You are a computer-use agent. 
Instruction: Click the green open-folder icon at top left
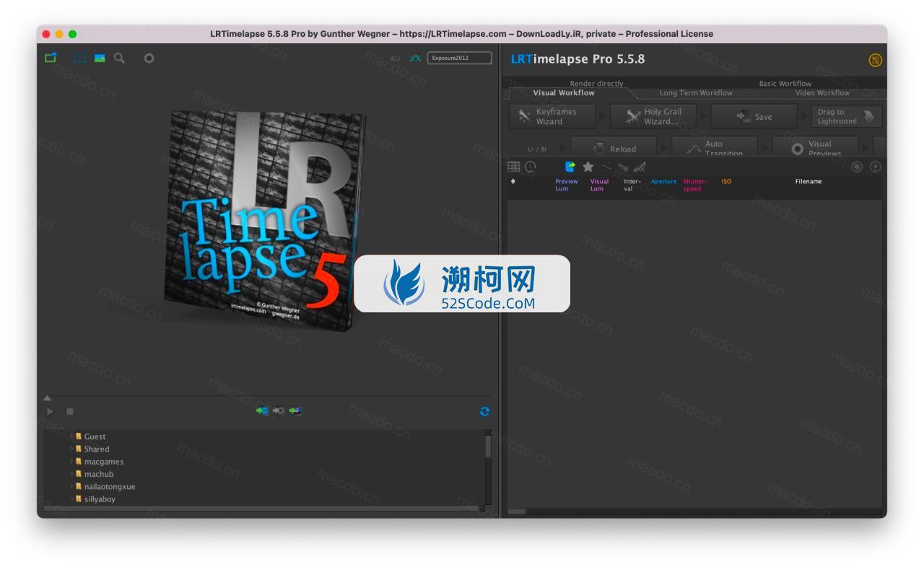point(51,58)
